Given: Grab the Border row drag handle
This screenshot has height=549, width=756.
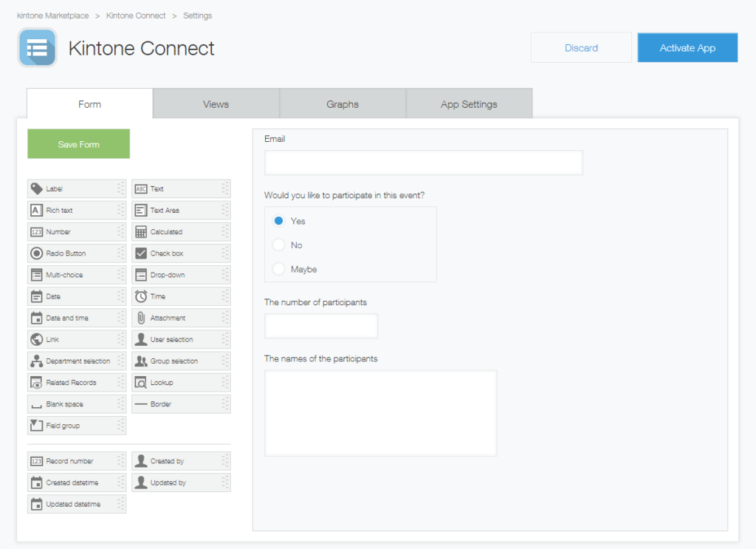Looking at the screenshot, I should (x=225, y=403).
